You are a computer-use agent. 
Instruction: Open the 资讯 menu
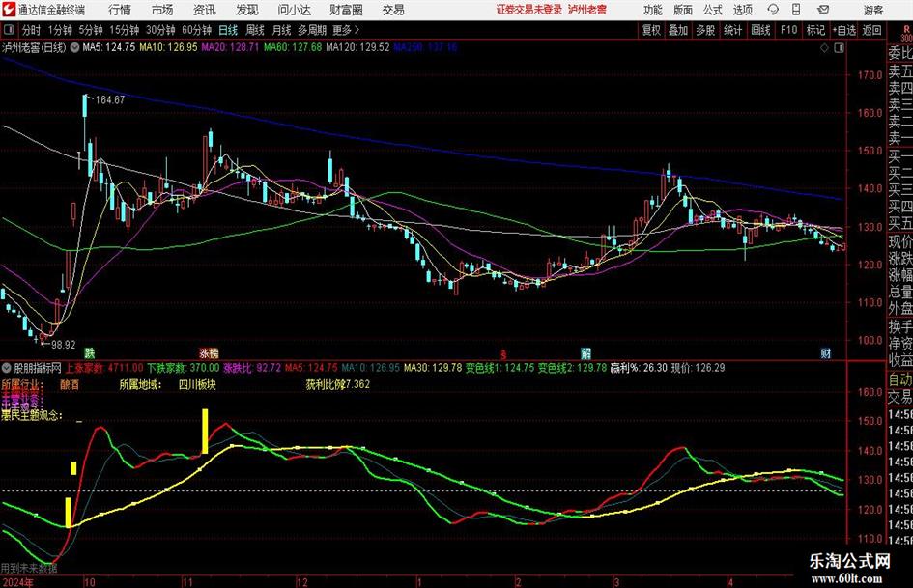pos(205,10)
